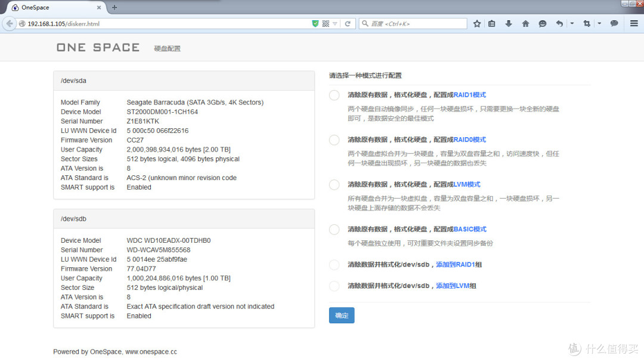Click the speech bubble icon near menu

point(614,23)
